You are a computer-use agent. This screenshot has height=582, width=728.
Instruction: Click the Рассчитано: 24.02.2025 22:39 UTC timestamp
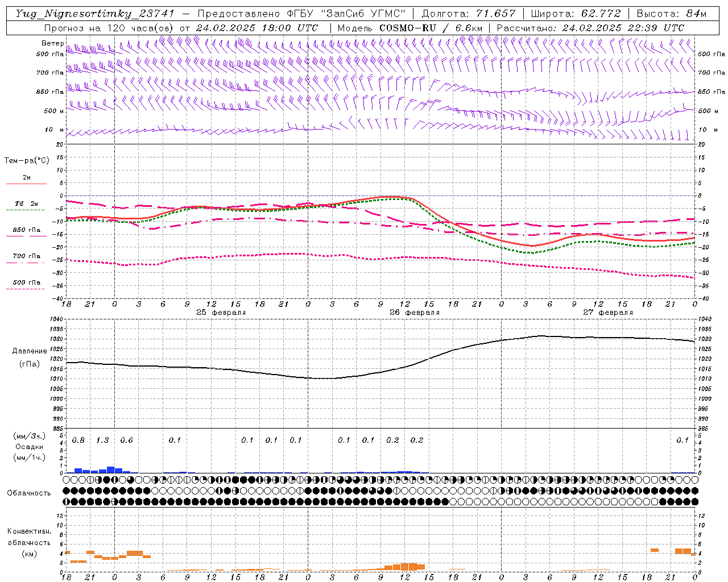(590, 28)
